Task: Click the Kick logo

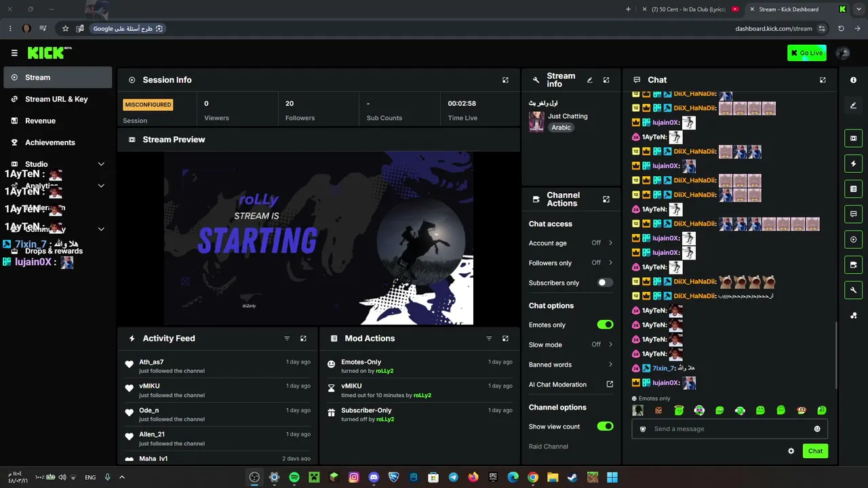Action: [x=50, y=53]
